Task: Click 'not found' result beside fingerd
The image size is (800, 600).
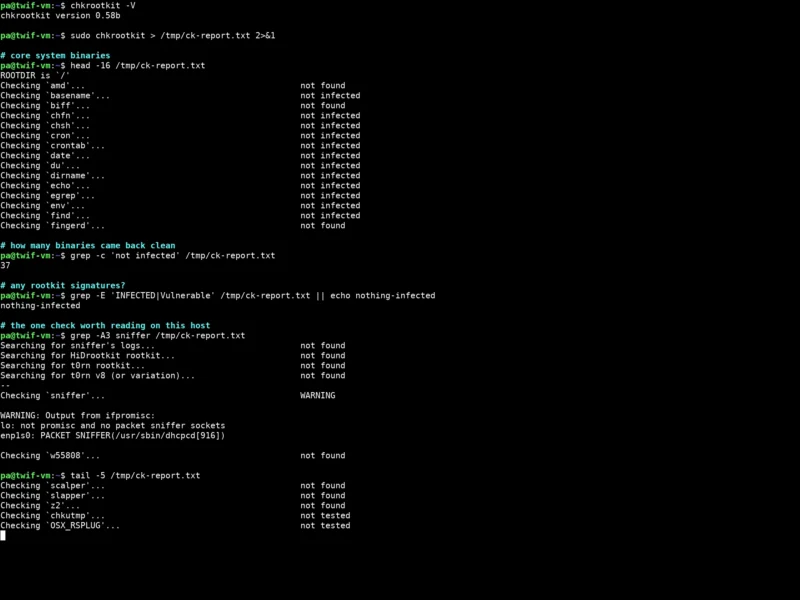Action: (322, 226)
